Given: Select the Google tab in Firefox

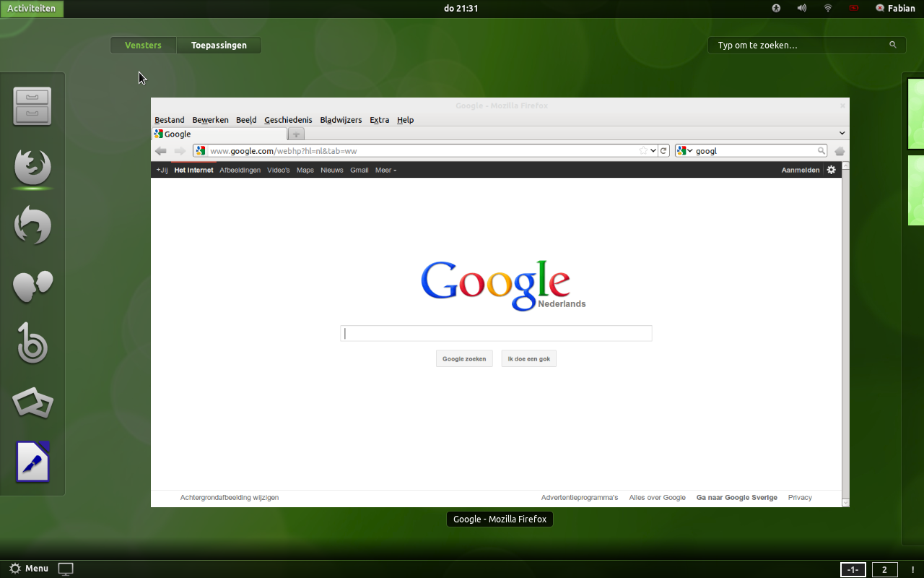Looking at the screenshot, I should [x=219, y=134].
